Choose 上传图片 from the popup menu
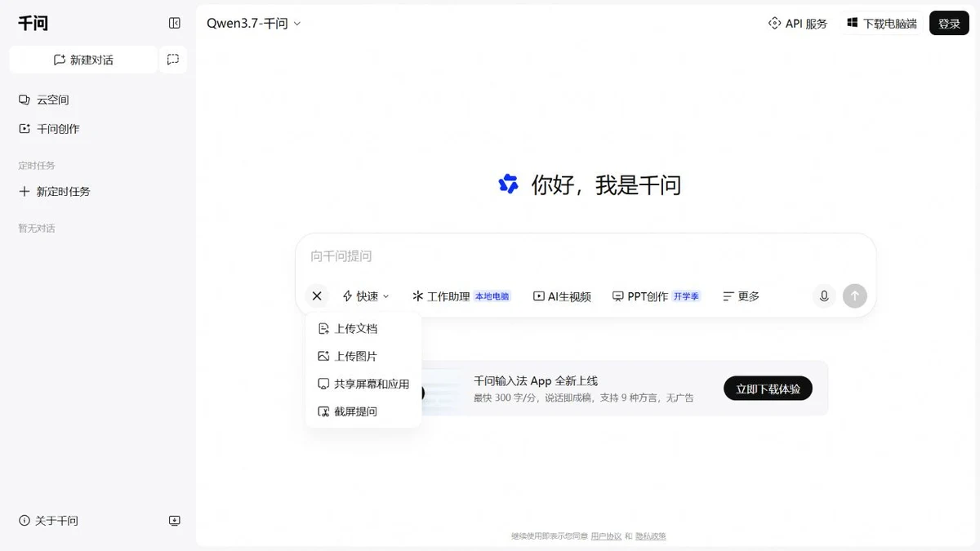 pyautogui.click(x=363, y=357)
